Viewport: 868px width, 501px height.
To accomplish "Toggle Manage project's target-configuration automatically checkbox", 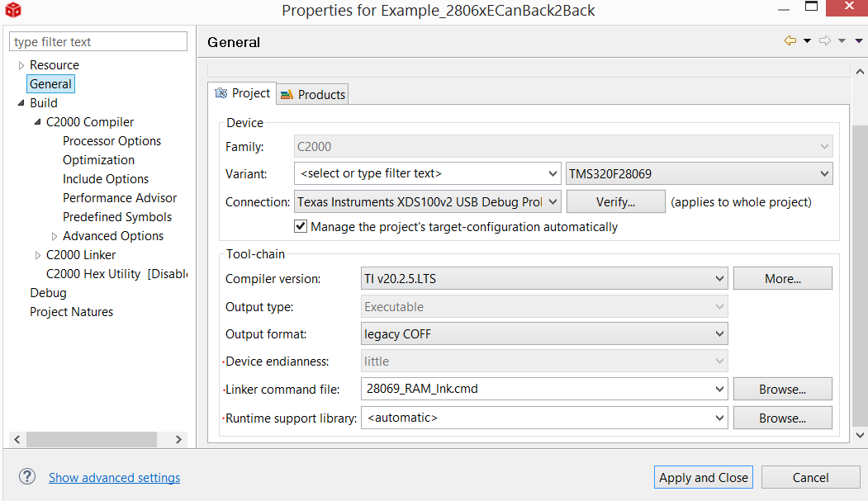I will (301, 226).
